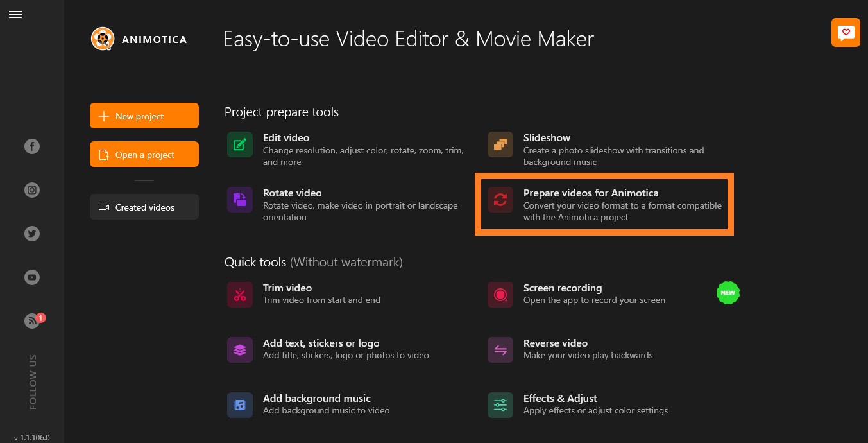Click the Add background music icon
Image resolution: width=868 pixels, height=443 pixels.
(x=240, y=405)
